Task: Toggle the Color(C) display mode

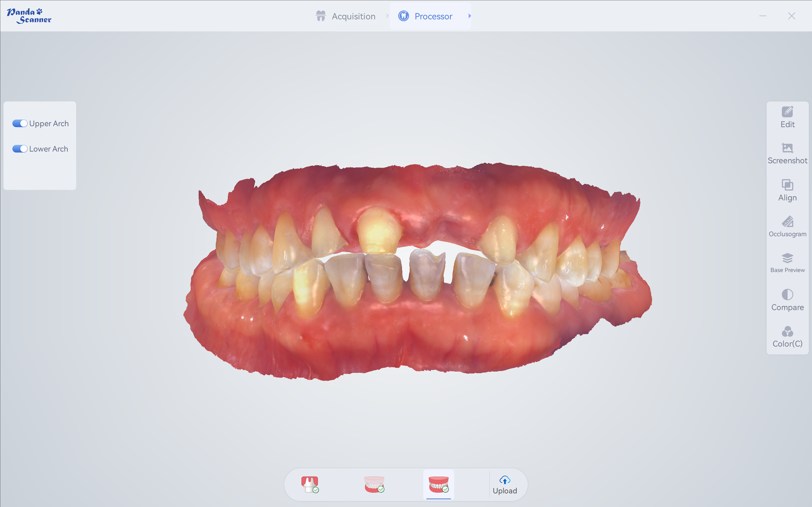Action: tap(787, 336)
